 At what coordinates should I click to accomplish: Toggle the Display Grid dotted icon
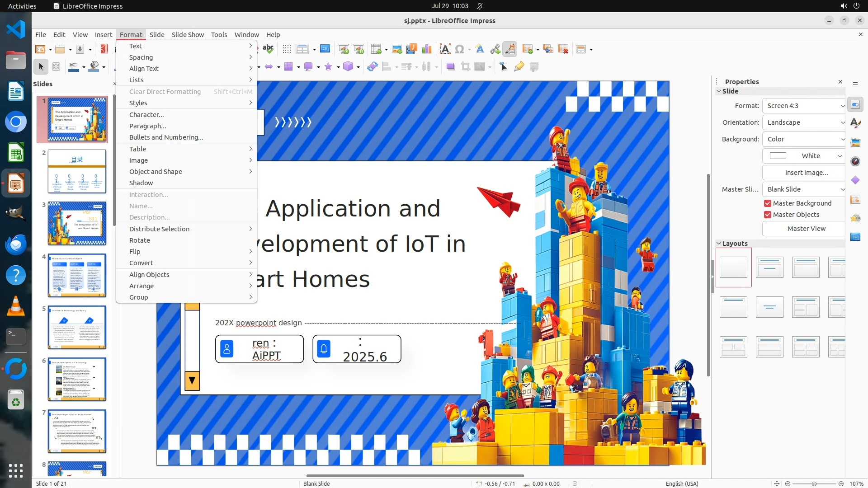coord(287,49)
